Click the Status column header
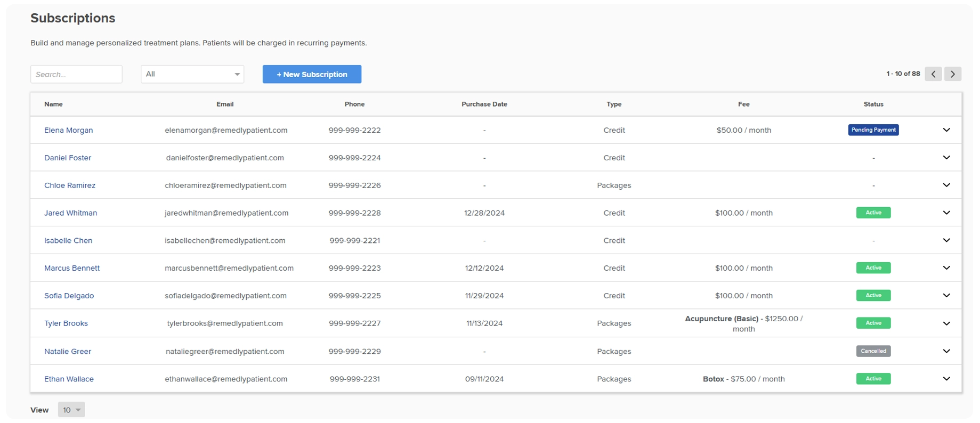 (x=873, y=104)
